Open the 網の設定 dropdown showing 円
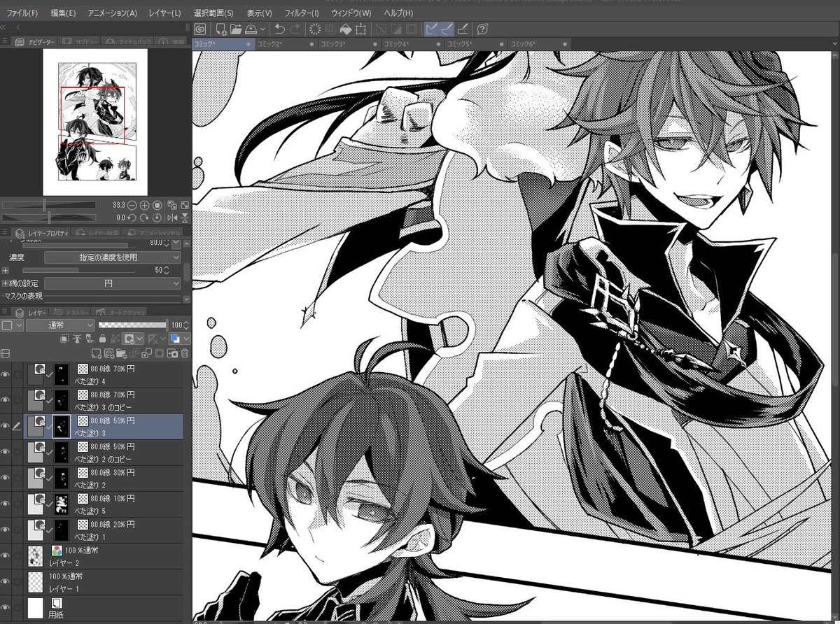The image size is (840, 624). 113,283
